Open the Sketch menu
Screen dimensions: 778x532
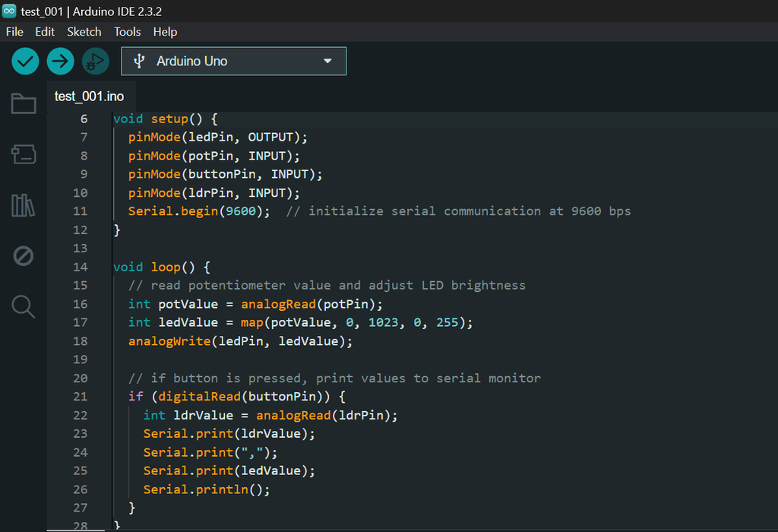click(84, 32)
